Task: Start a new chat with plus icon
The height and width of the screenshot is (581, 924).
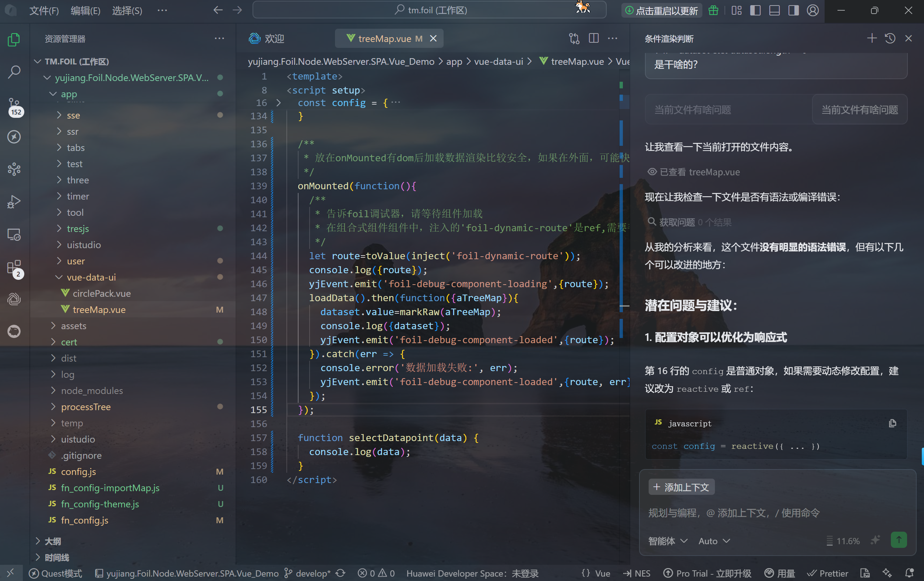Action: pyautogui.click(x=871, y=38)
